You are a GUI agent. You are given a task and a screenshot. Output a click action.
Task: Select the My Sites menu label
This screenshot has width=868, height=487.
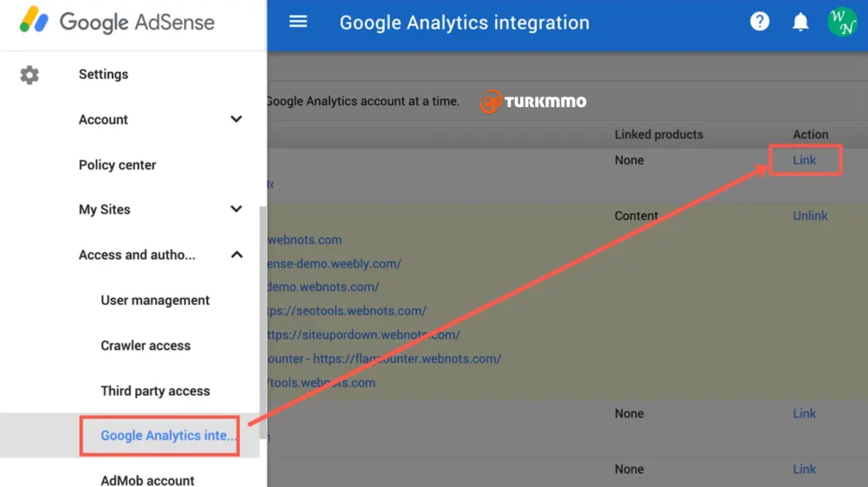[105, 209]
